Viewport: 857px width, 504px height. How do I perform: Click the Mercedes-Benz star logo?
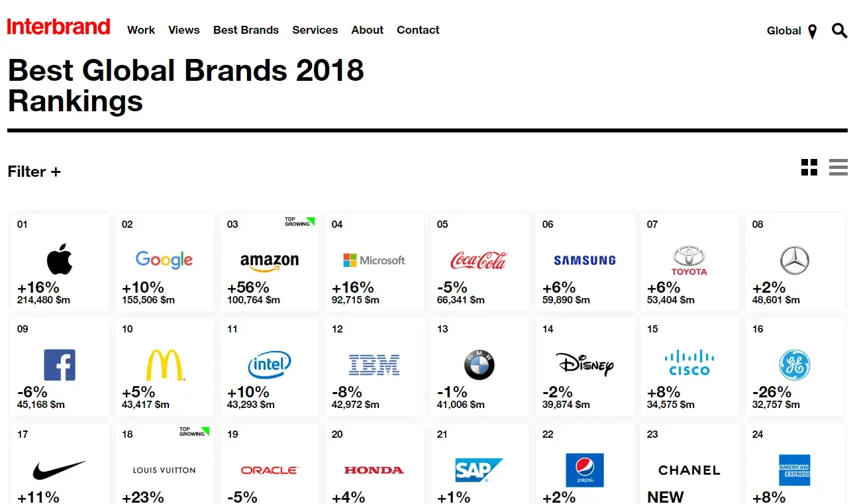coord(795,260)
